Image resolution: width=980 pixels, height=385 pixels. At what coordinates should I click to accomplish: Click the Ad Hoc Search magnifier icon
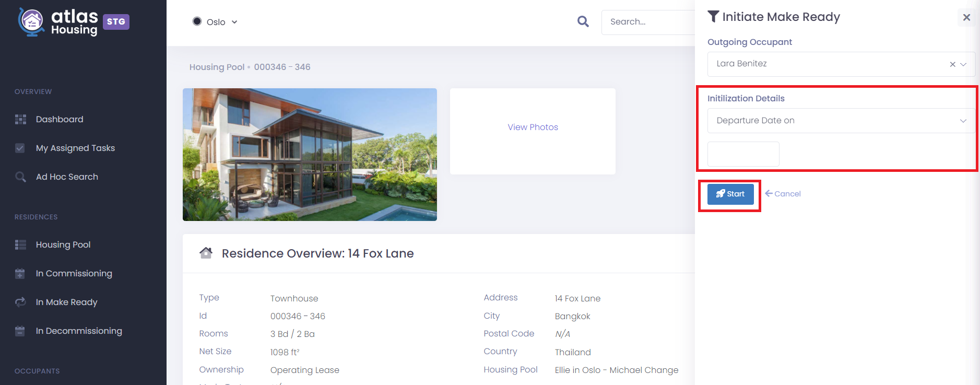click(20, 177)
